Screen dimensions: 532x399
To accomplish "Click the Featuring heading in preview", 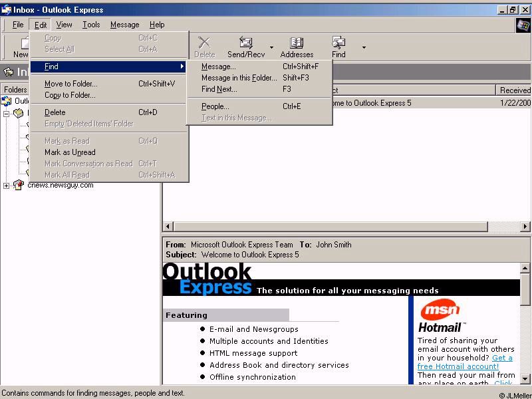I will [186, 315].
